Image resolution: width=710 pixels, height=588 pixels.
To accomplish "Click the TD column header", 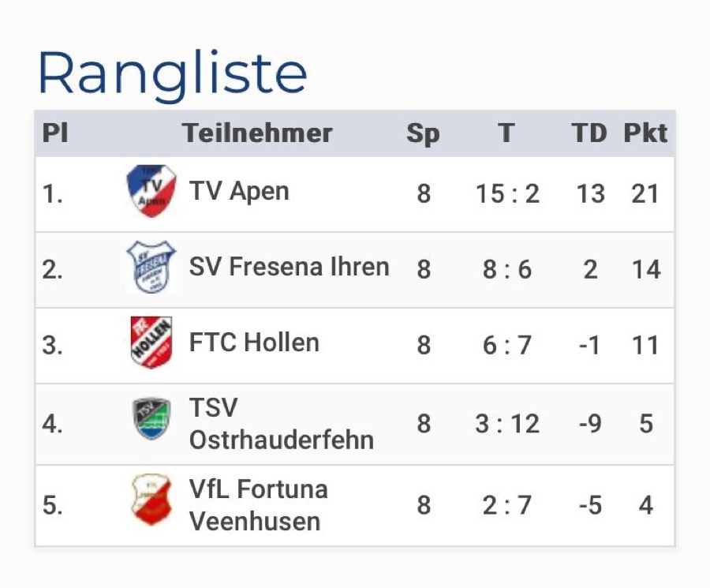I will click(589, 133).
